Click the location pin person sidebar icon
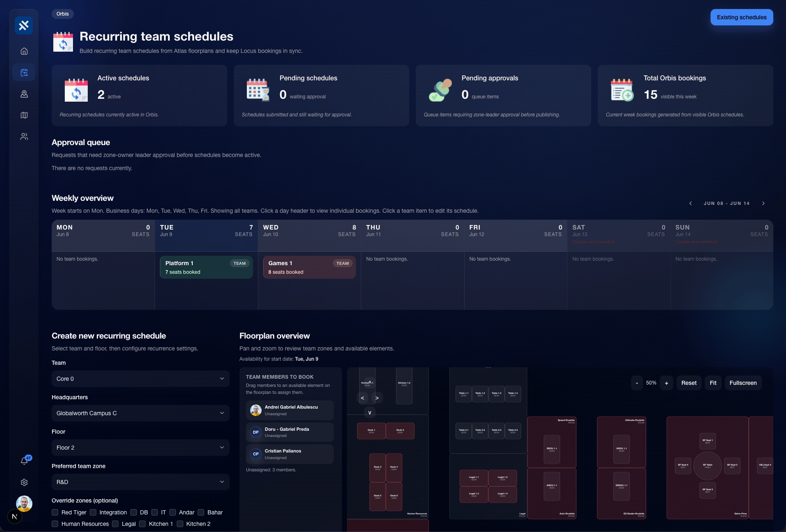 tap(24, 94)
